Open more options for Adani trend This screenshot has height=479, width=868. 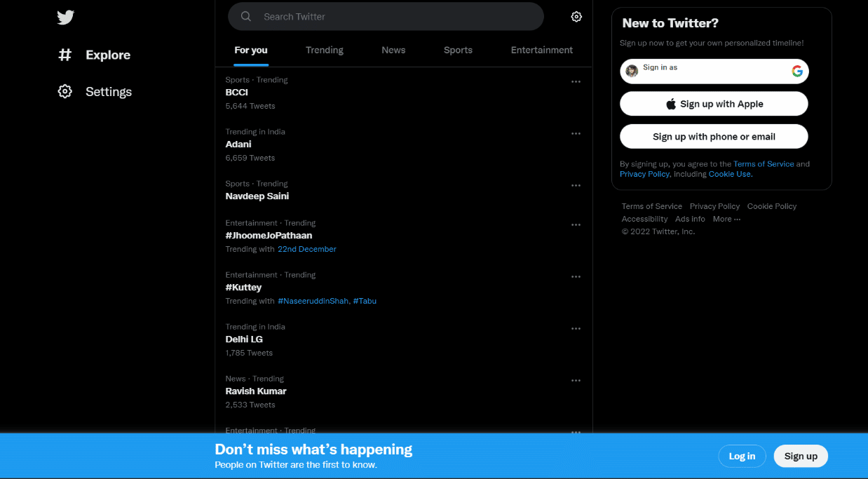(x=576, y=133)
